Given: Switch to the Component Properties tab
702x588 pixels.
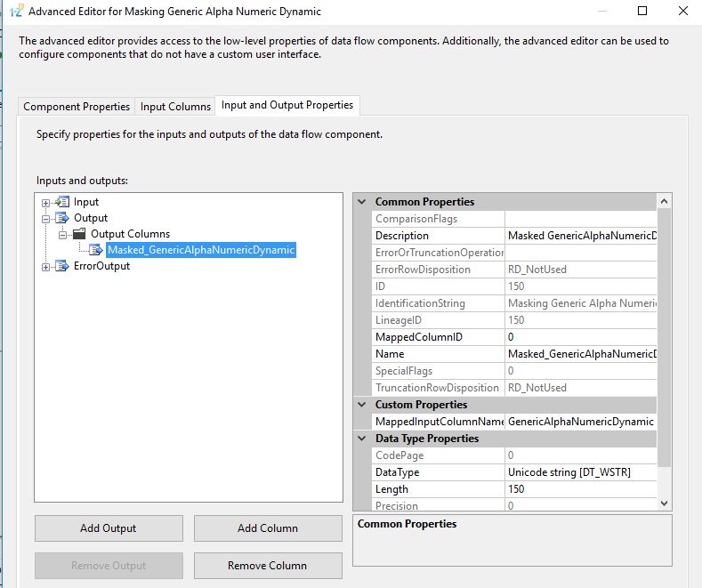Looking at the screenshot, I should (x=77, y=107).
